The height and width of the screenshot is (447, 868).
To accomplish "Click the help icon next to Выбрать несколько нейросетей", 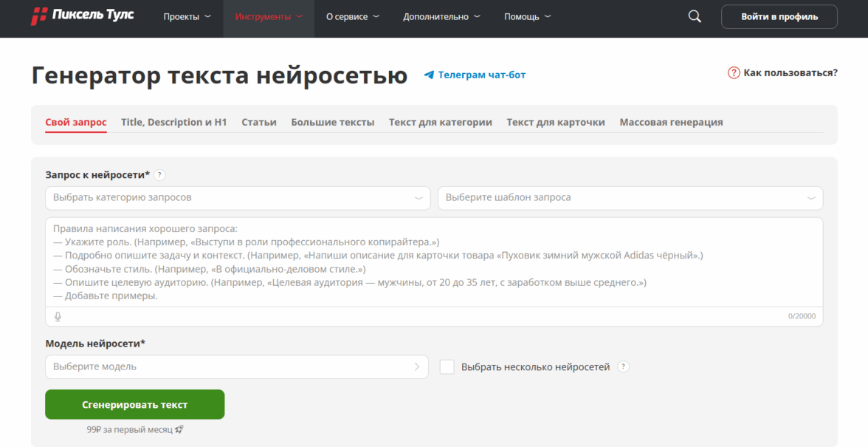I will [x=624, y=366].
